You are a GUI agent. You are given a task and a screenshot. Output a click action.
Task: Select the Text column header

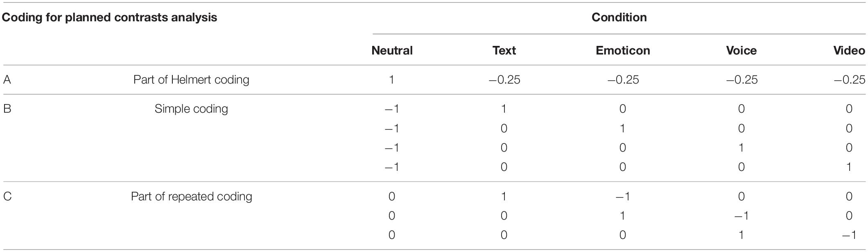click(x=504, y=50)
